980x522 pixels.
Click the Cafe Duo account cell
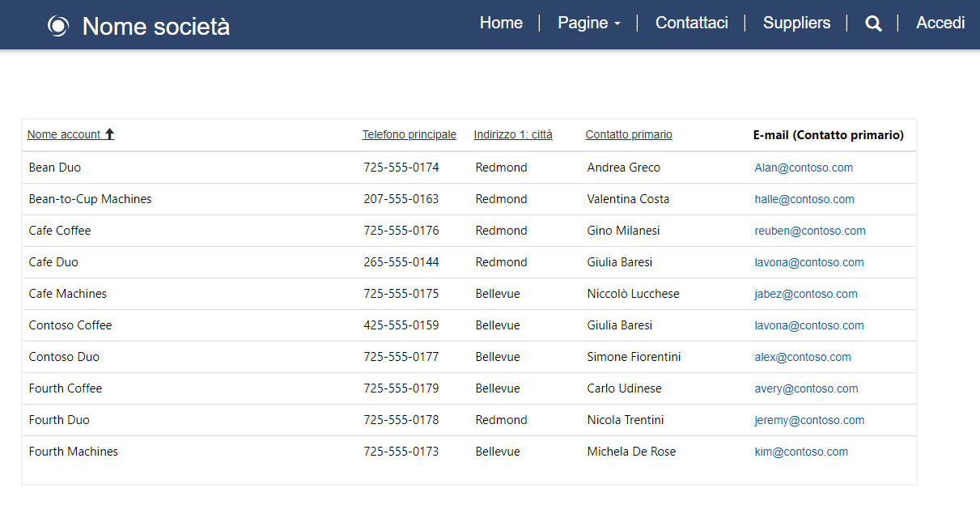coord(53,262)
